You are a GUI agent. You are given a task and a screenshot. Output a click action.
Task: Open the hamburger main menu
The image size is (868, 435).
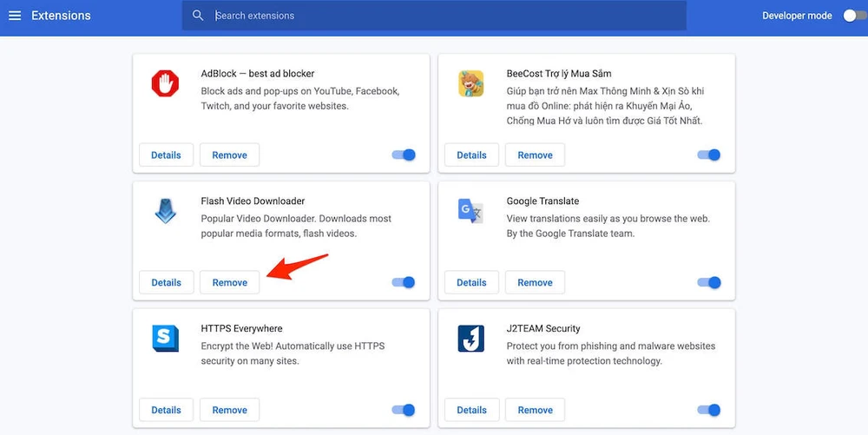click(x=15, y=16)
